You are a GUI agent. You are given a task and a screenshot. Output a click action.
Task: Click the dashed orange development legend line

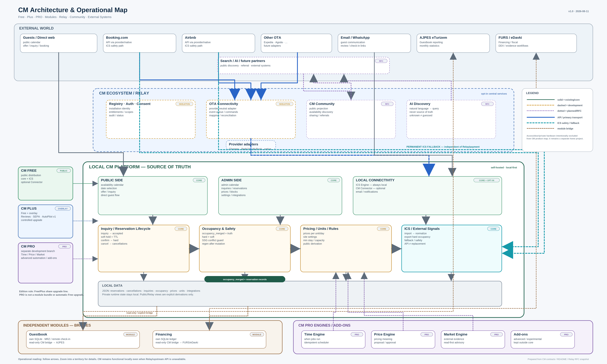point(541,105)
